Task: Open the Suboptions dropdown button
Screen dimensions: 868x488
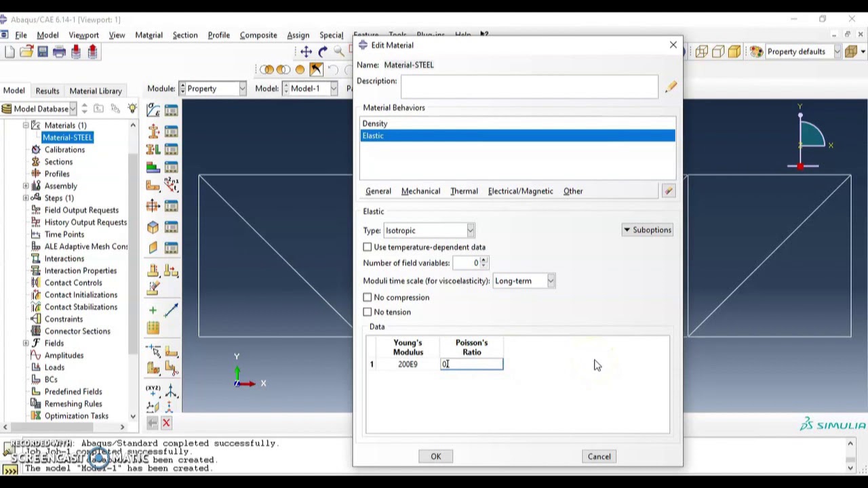Action: [648, 230]
